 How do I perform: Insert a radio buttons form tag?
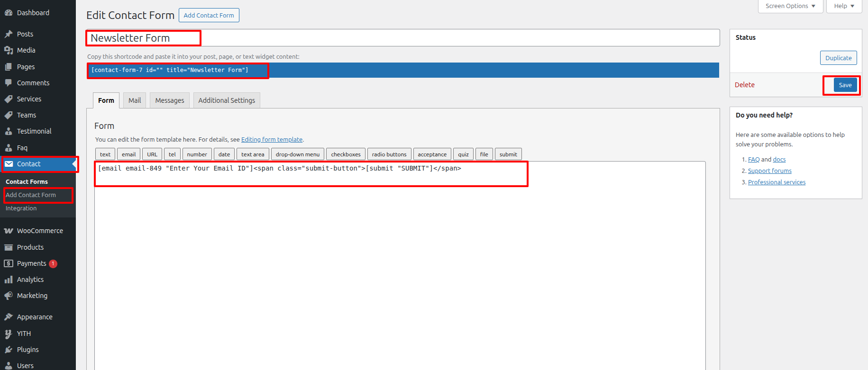point(389,154)
